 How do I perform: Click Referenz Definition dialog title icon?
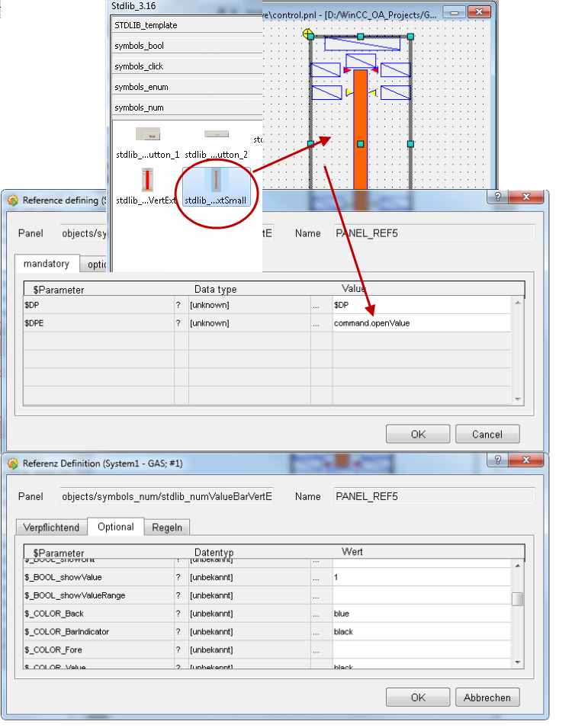point(13,463)
